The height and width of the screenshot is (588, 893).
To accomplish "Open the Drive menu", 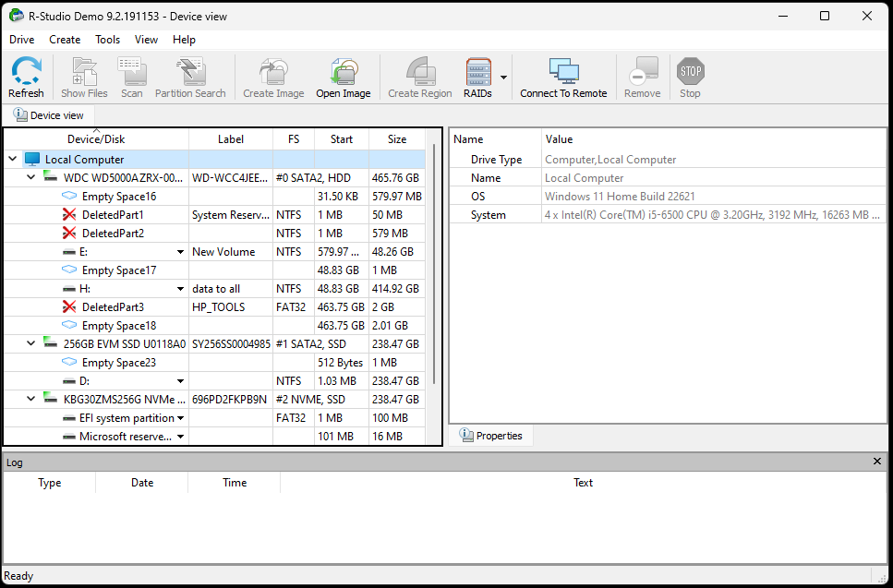I will click(x=21, y=40).
